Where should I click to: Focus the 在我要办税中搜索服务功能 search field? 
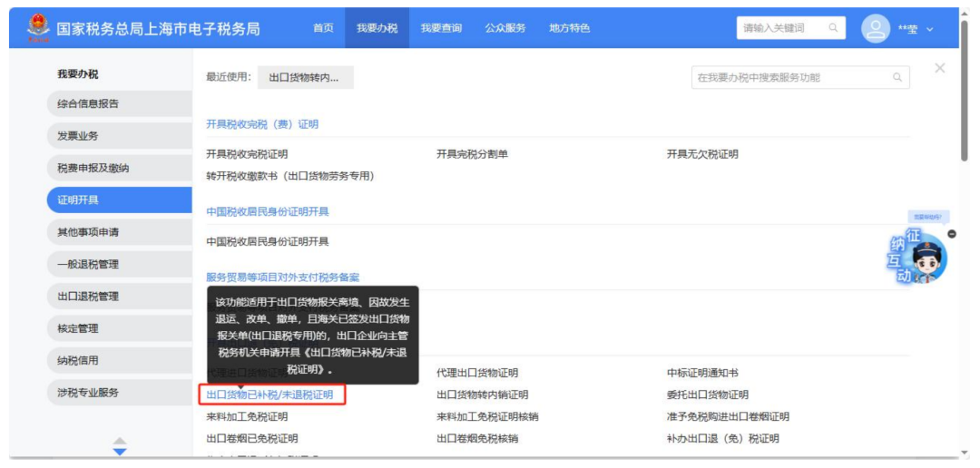coord(789,78)
